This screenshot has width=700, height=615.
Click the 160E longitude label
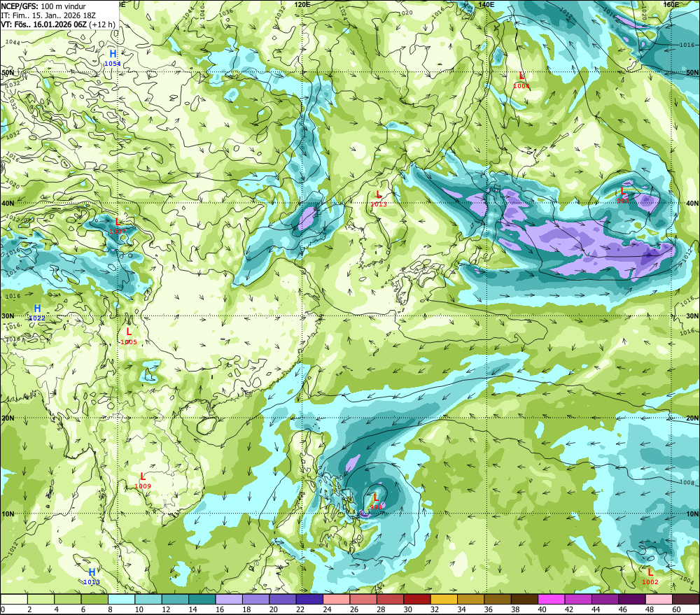[x=671, y=4]
